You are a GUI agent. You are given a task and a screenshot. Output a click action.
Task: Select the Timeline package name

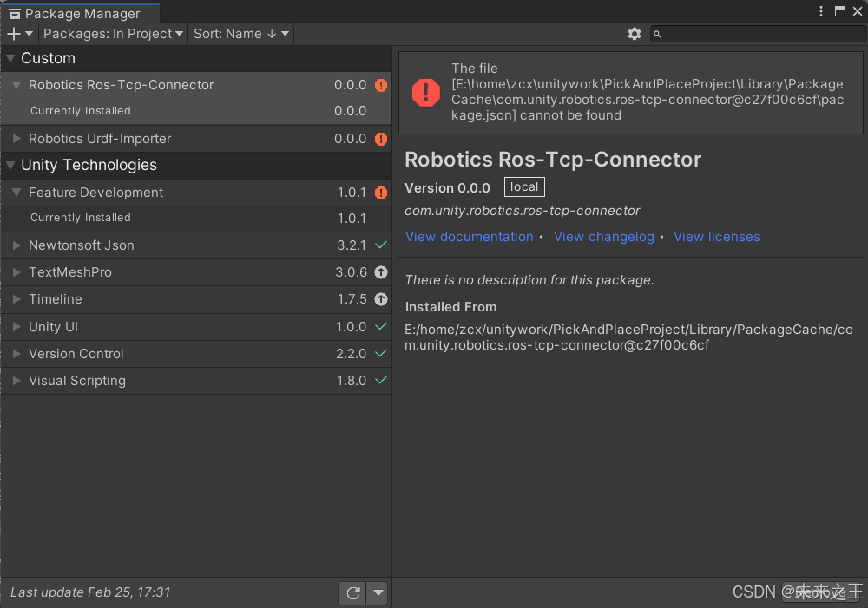coord(56,299)
